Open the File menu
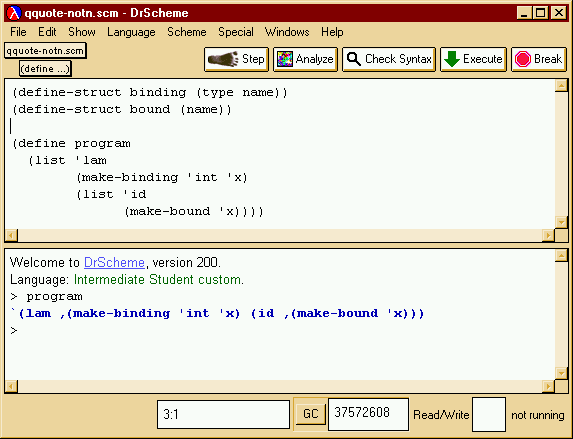Image resolution: width=573 pixels, height=439 pixels. [18, 32]
